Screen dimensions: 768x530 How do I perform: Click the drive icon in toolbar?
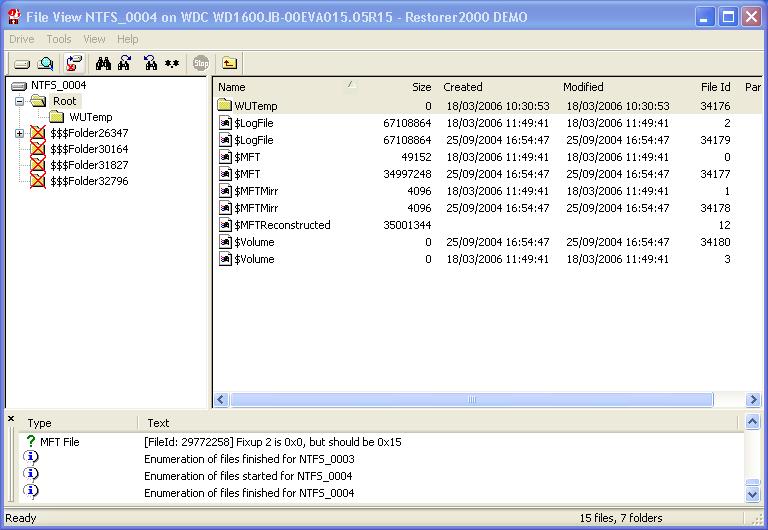[22, 64]
